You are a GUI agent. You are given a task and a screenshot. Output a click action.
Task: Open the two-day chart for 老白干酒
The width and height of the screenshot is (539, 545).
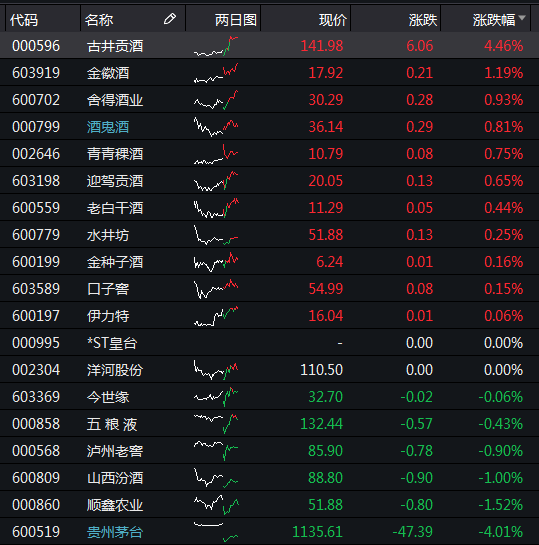pyautogui.click(x=216, y=208)
